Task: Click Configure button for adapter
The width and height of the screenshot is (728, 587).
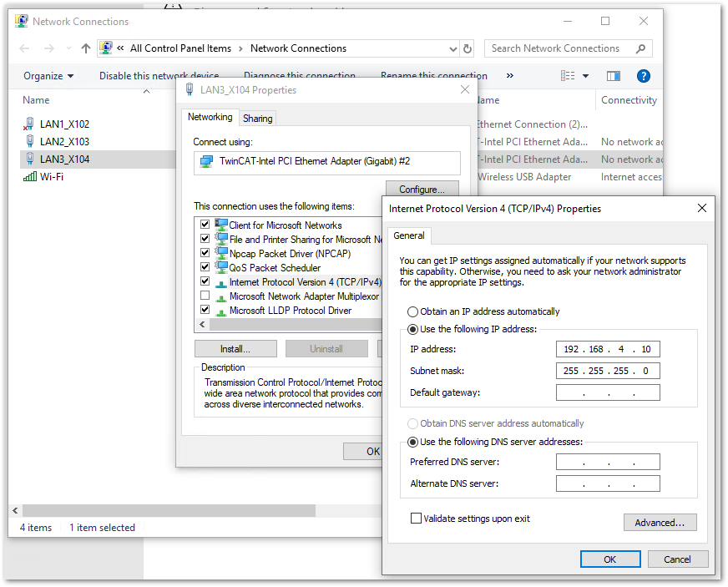Action: pos(422,189)
